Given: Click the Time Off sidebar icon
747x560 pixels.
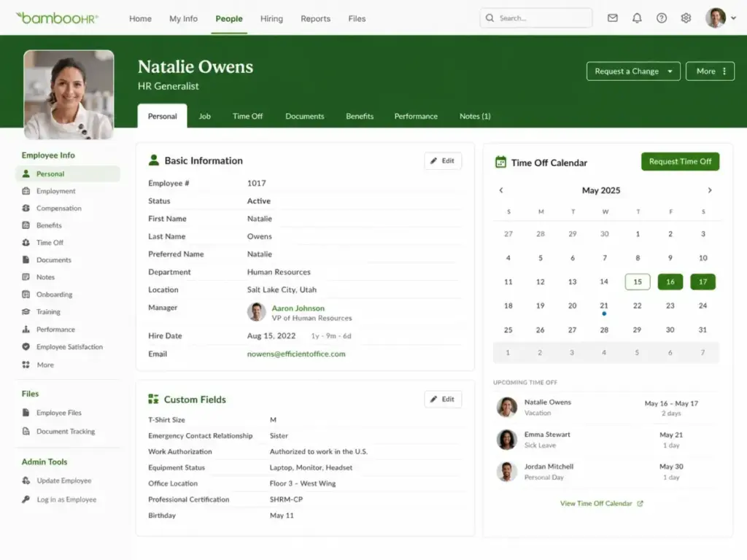Looking at the screenshot, I should (x=26, y=242).
